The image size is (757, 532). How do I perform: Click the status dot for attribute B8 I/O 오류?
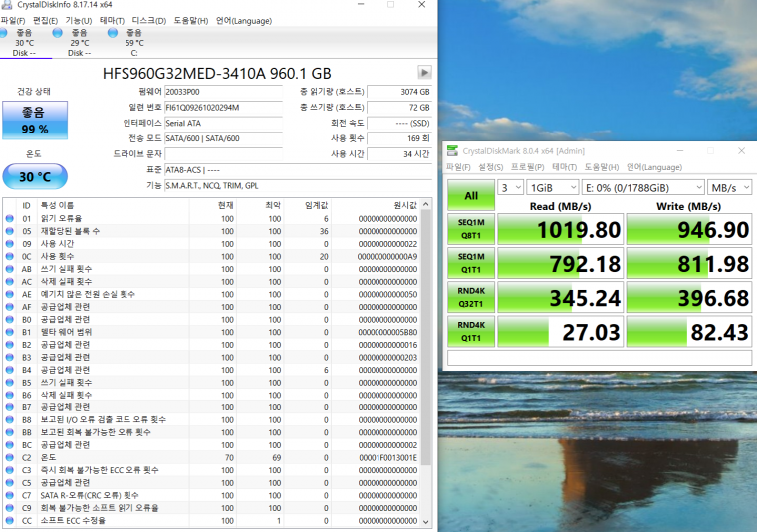pos(10,420)
